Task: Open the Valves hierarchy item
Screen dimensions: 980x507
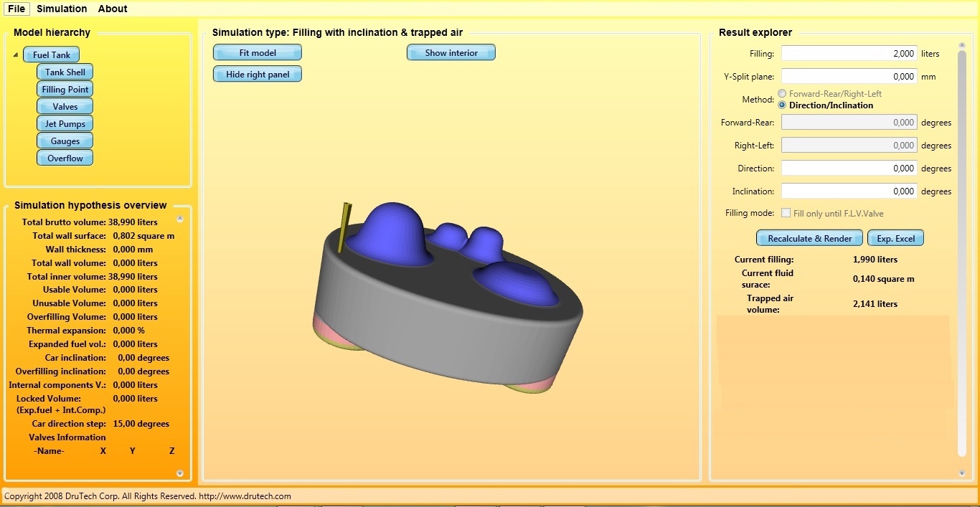Action: [x=65, y=107]
